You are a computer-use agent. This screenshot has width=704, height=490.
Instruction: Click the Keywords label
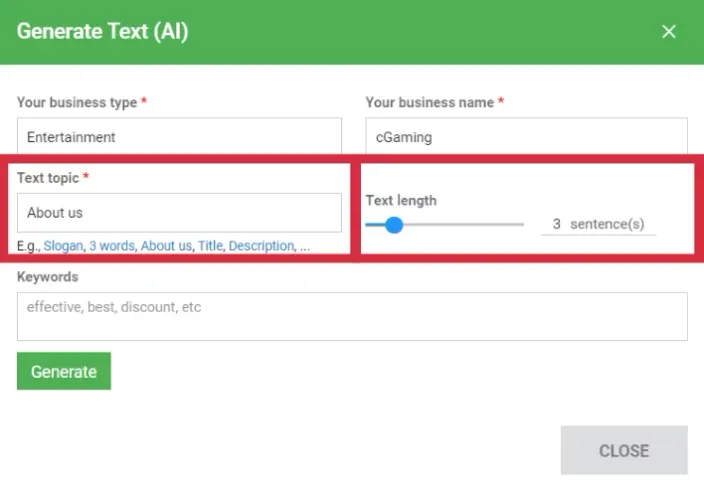coord(48,277)
